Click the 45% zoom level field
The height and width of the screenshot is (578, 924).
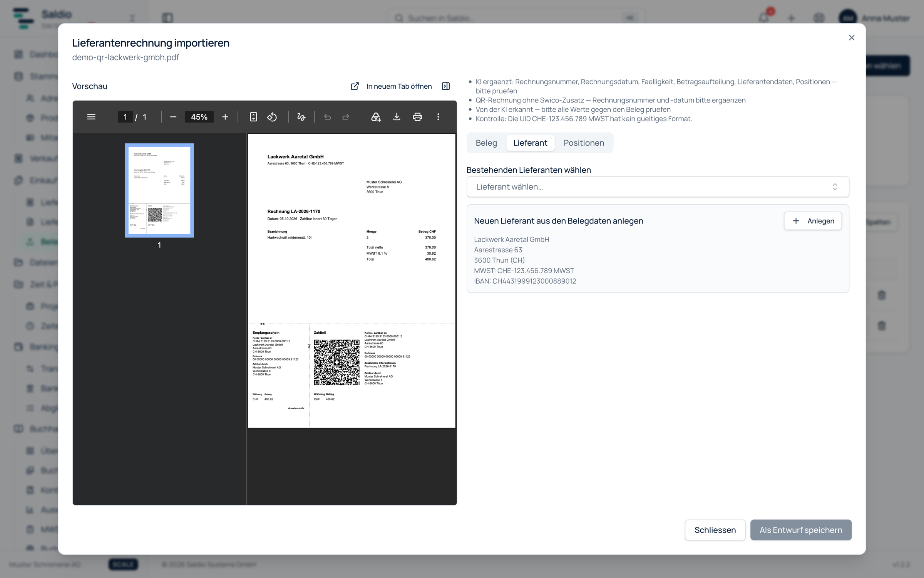[x=199, y=117]
